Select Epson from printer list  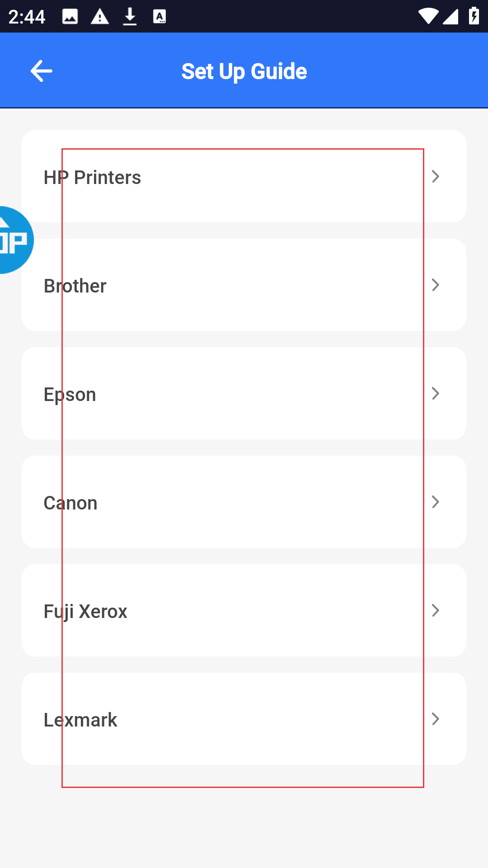click(244, 393)
